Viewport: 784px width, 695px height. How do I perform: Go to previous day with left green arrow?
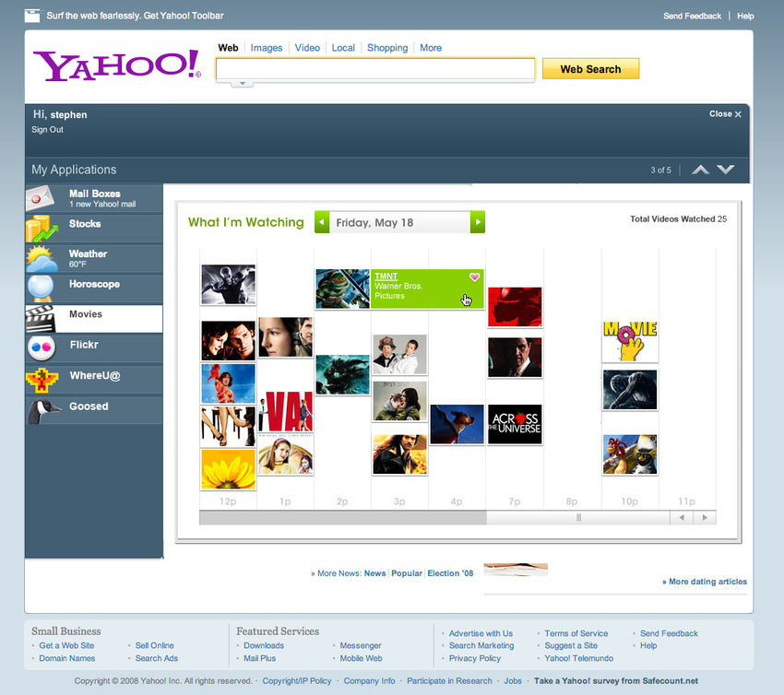click(322, 222)
